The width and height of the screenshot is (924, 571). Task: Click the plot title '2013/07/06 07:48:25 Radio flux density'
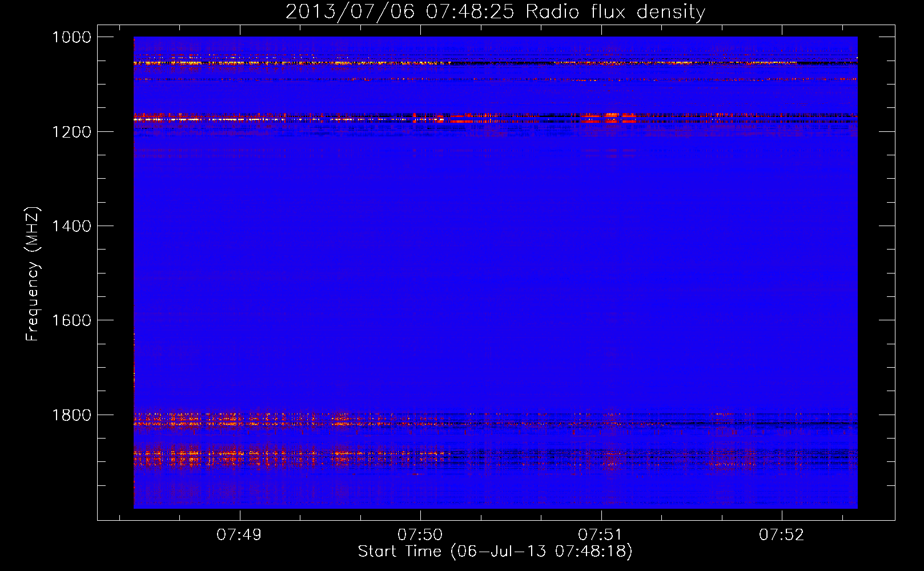pyautogui.click(x=495, y=11)
